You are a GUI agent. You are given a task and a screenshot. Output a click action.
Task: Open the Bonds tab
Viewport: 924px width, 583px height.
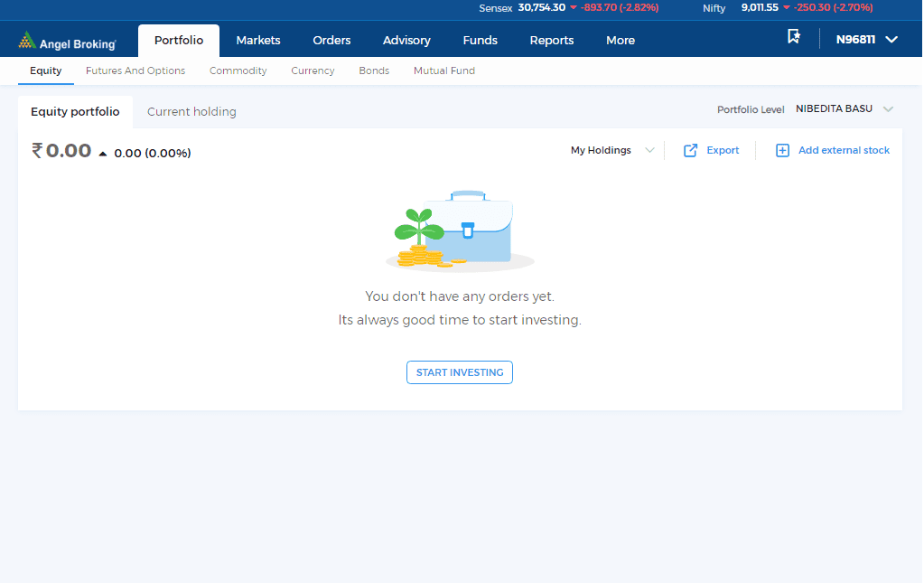coord(374,71)
